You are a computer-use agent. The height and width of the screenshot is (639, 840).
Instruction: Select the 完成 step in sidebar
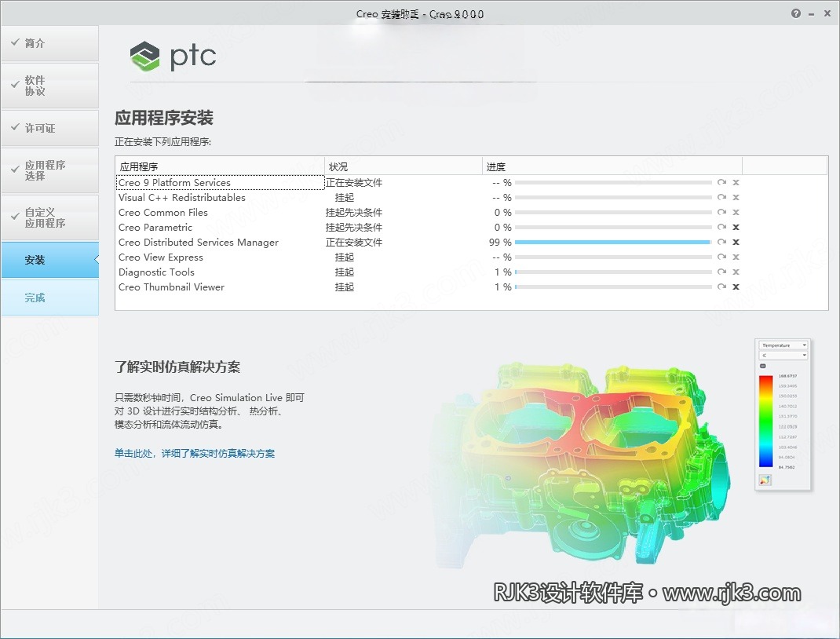pyautogui.click(x=49, y=298)
